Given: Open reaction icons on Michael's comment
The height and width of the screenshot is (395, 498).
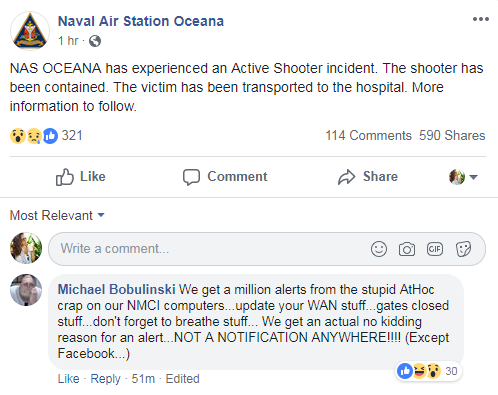Looking at the screenshot, I should point(419,371).
